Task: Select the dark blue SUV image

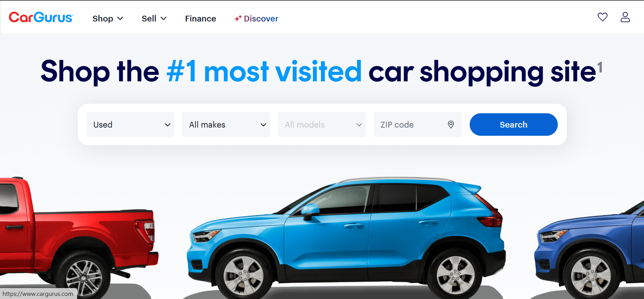Action: 590,250
